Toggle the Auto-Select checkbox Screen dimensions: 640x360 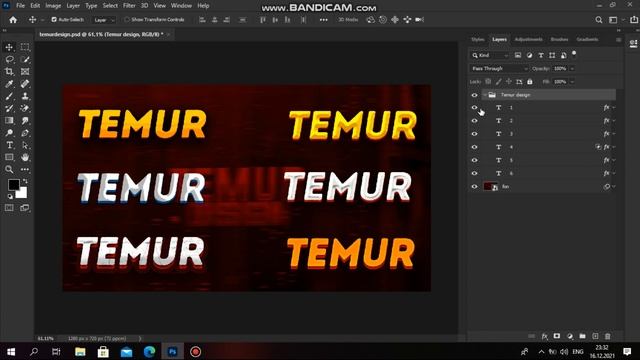click(54, 20)
